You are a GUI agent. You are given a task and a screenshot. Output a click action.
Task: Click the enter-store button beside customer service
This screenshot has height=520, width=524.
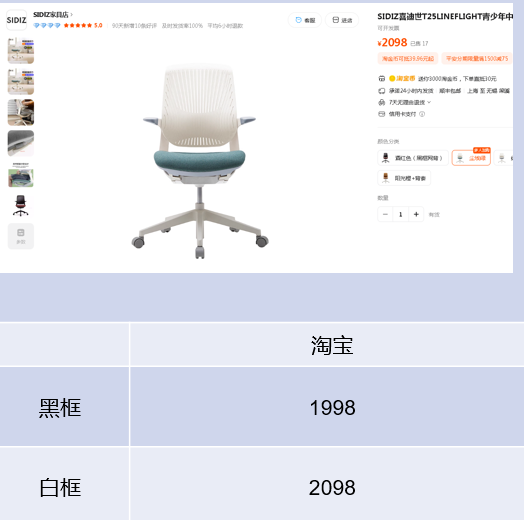[342, 20]
